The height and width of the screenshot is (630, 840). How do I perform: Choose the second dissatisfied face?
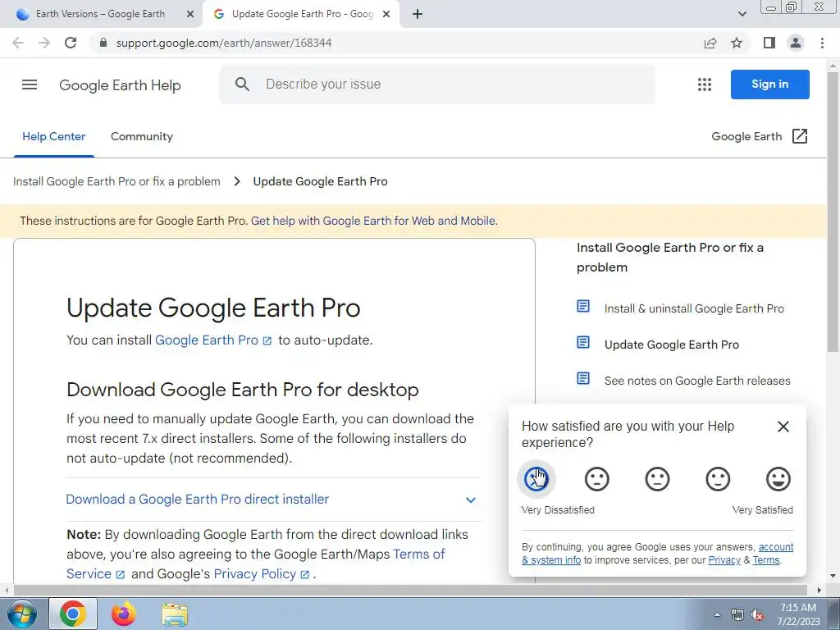click(597, 479)
